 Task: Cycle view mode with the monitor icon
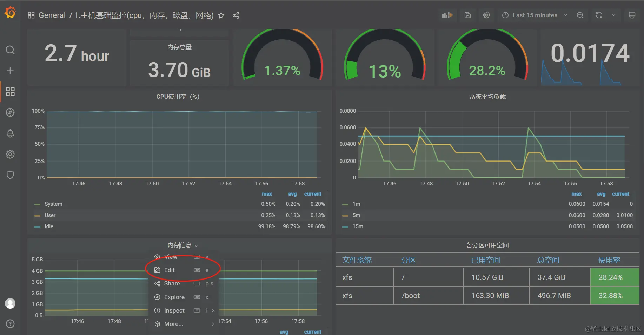(x=632, y=15)
